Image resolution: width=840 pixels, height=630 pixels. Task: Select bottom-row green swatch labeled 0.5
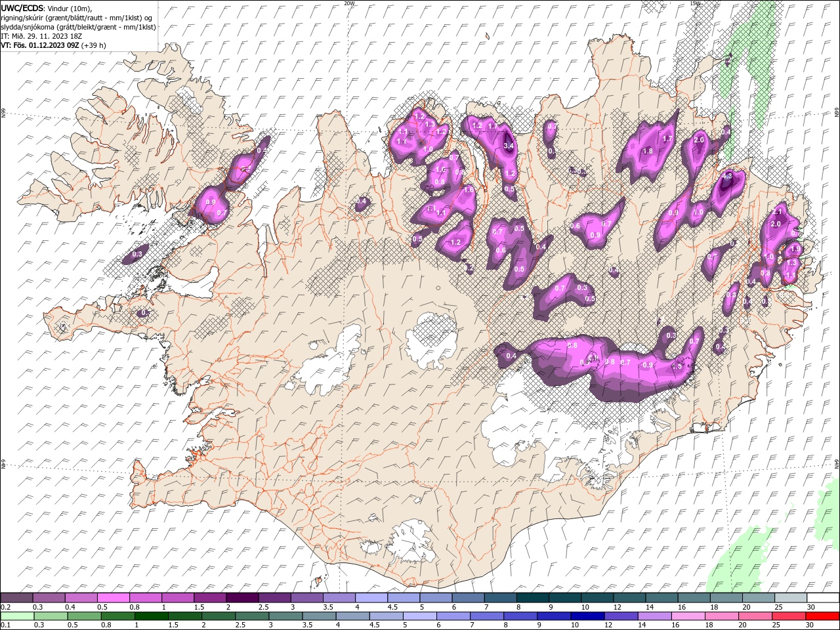(84, 616)
